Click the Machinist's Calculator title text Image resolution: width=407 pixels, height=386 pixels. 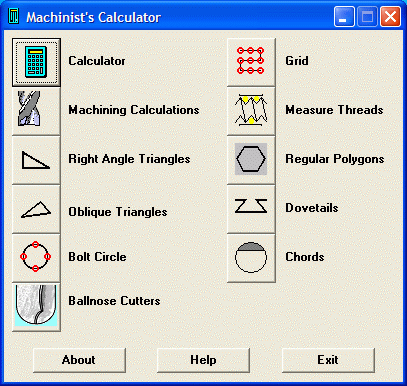(94, 17)
